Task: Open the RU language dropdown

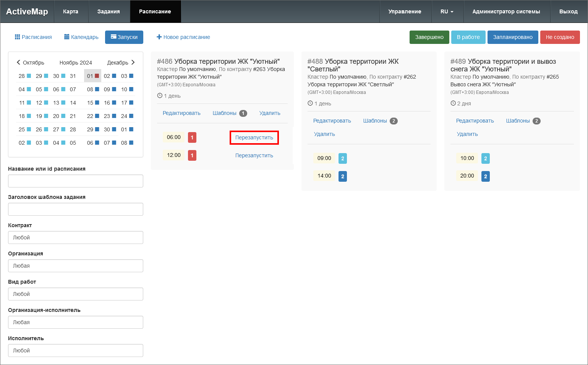Action: pyautogui.click(x=447, y=11)
